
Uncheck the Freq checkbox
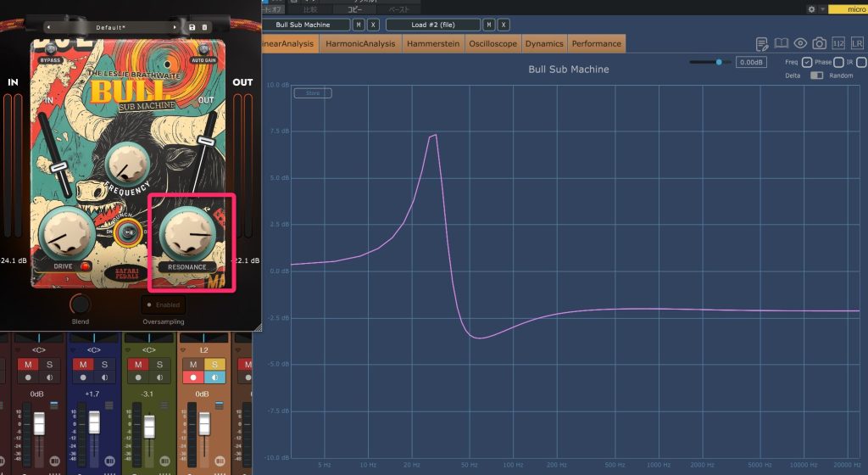pyautogui.click(x=807, y=62)
